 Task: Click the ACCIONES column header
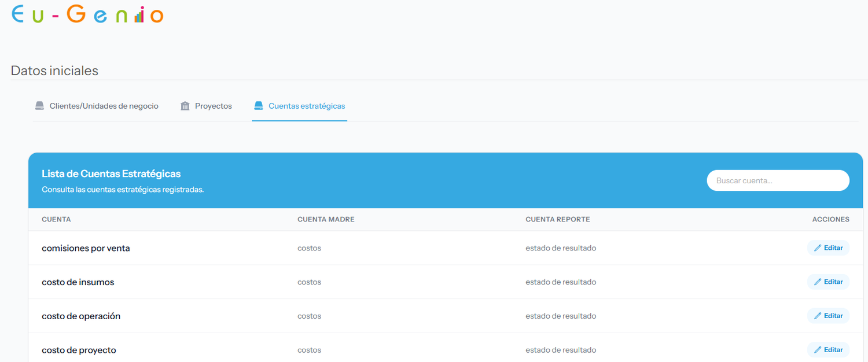pos(831,220)
